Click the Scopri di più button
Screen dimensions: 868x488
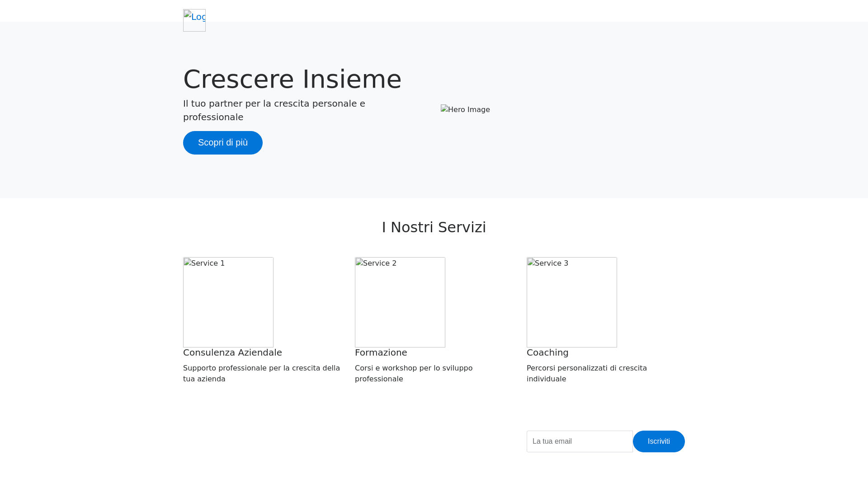coord(222,142)
